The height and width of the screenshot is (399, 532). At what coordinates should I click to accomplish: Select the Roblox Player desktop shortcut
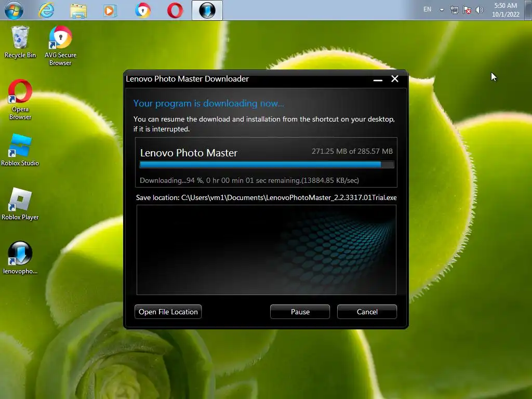pos(20,204)
